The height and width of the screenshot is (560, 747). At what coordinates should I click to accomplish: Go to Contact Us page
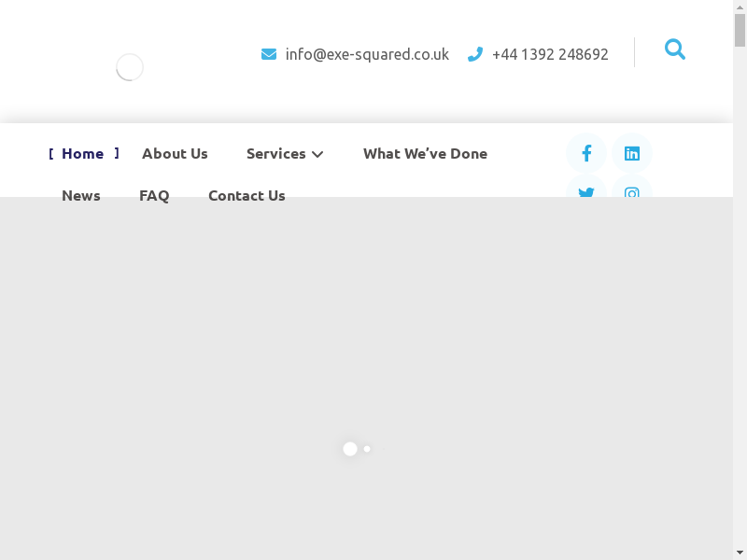(x=247, y=195)
